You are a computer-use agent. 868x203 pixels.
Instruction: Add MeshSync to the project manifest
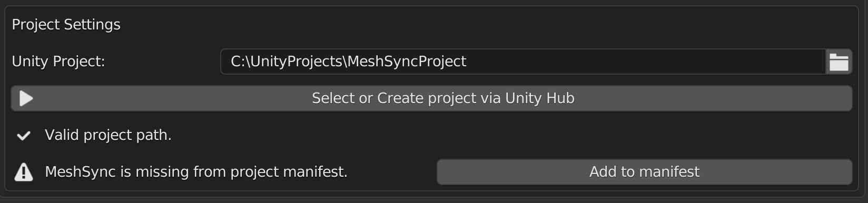click(644, 172)
